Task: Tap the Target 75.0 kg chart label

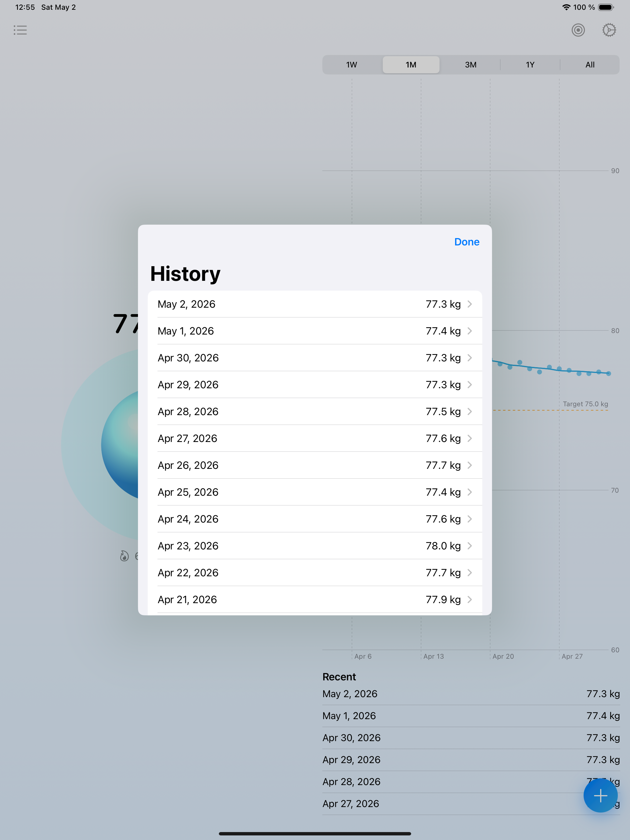Action: (585, 404)
